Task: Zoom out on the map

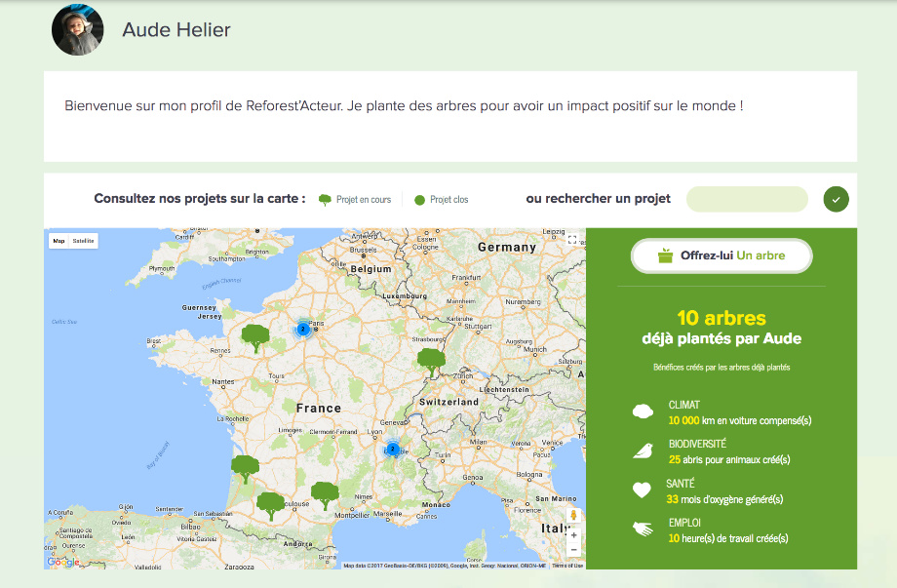Action: pyautogui.click(x=573, y=550)
